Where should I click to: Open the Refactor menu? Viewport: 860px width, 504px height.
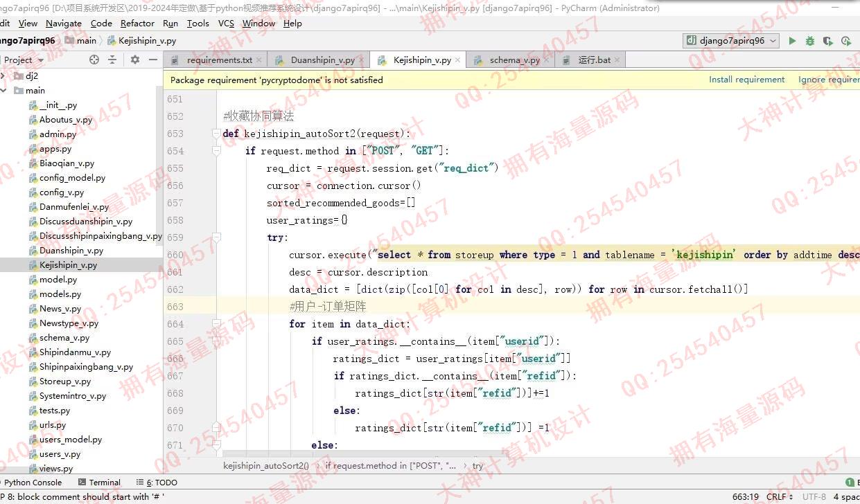pyautogui.click(x=137, y=24)
